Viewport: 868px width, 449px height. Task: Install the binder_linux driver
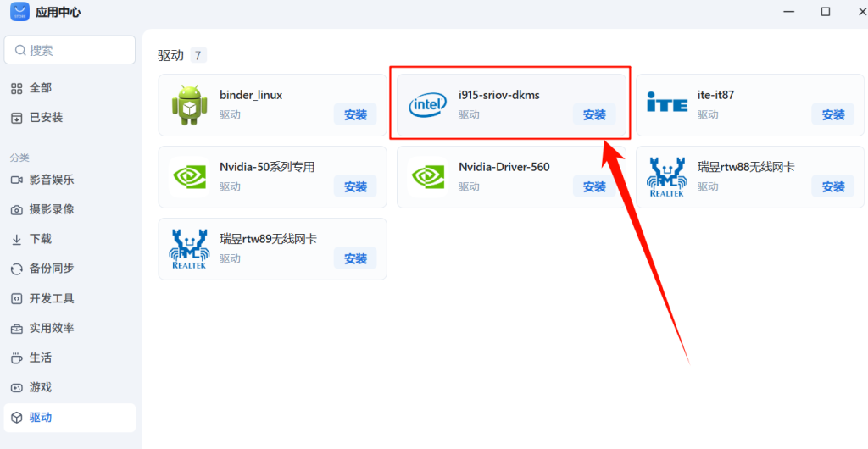point(355,114)
